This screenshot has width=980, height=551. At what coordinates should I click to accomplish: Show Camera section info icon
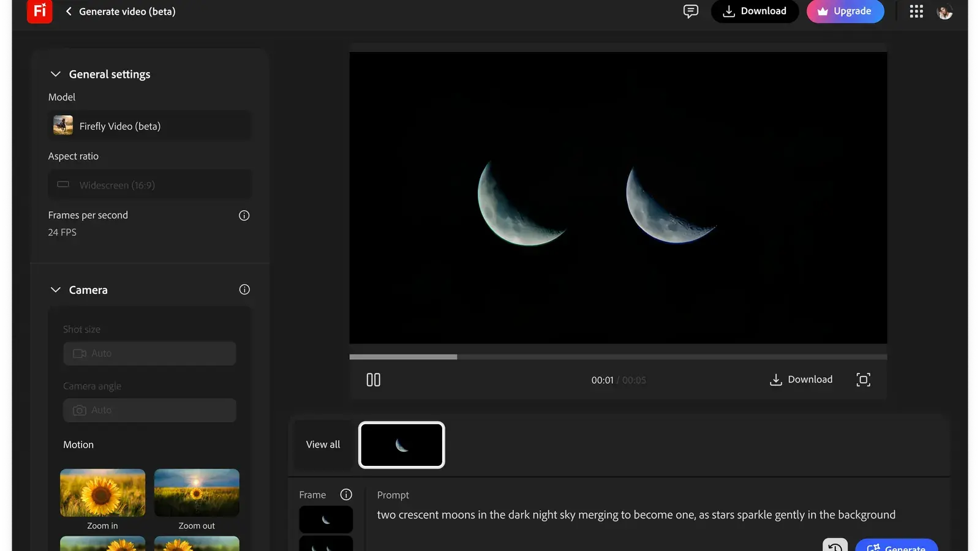(244, 290)
